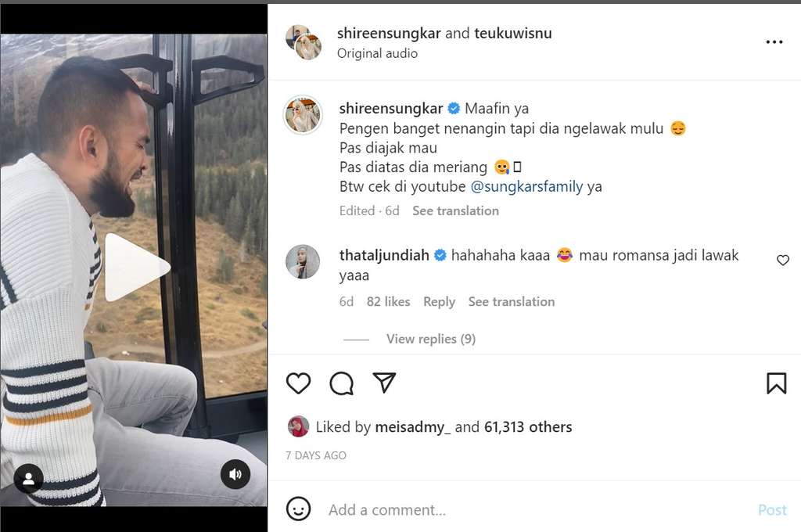Viewport: 801px width, 532px height.
Task: Play the video
Action: 135,268
